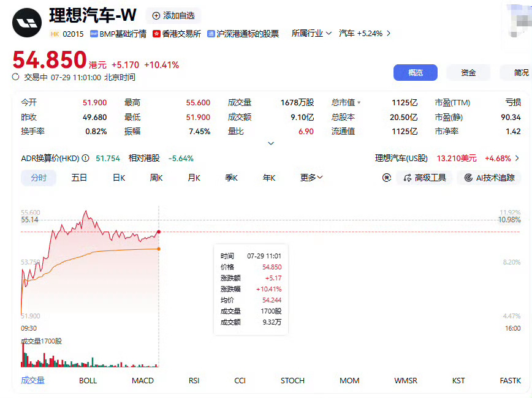Click 相对港股 value -5.64%
This screenshot has height=398, width=532.
pos(181,159)
